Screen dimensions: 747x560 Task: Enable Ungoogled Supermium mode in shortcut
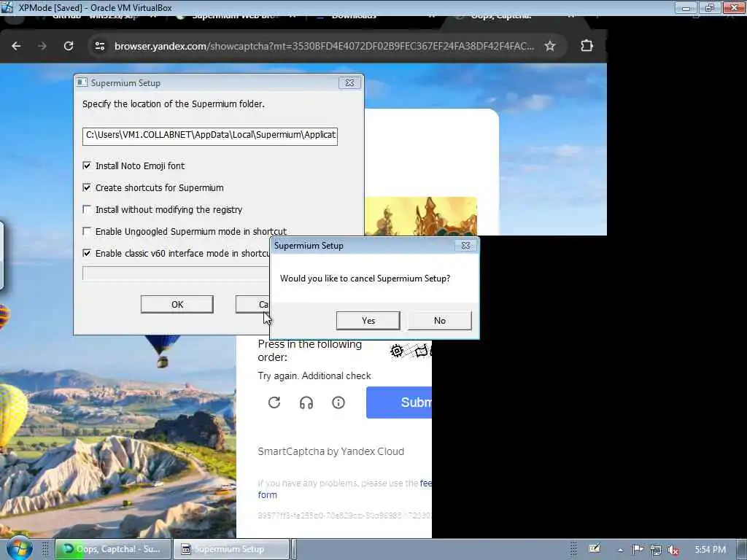(87, 231)
